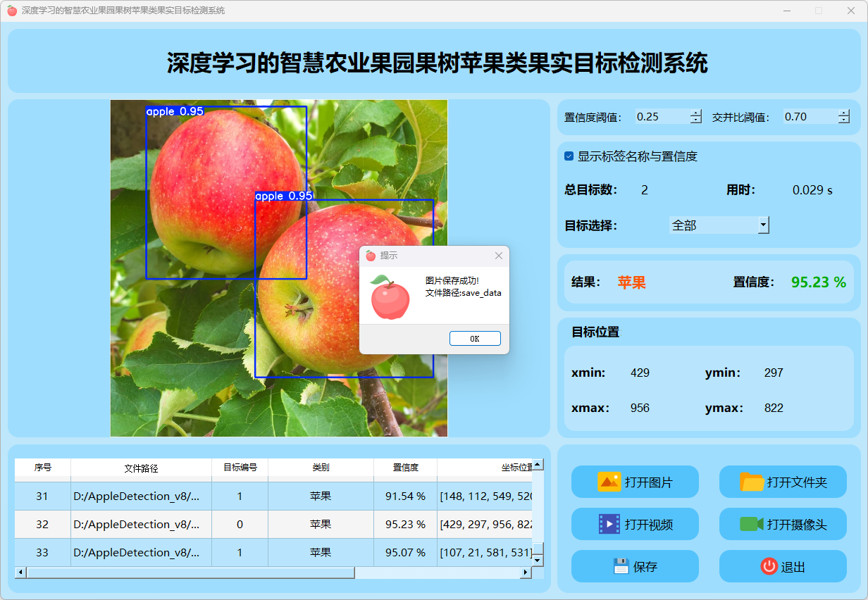Open the 目标选择 dropdown showing 全部

[762, 225]
